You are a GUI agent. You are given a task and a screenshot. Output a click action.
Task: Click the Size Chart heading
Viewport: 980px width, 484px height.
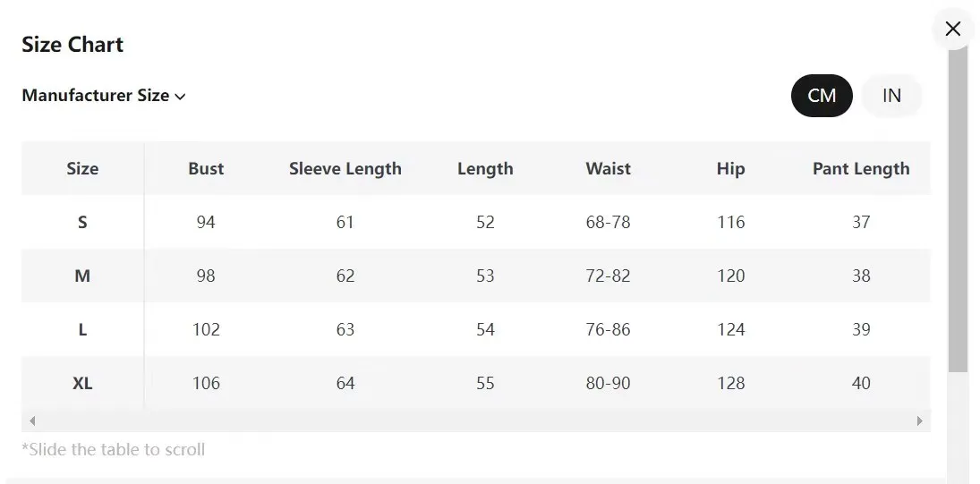pos(72,45)
